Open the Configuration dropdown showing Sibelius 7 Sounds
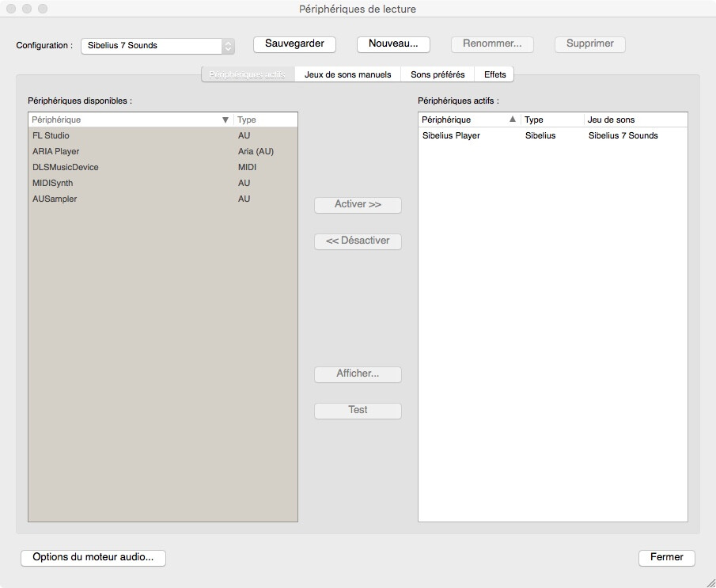Viewport: 716px width, 588px height. (x=157, y=46)
